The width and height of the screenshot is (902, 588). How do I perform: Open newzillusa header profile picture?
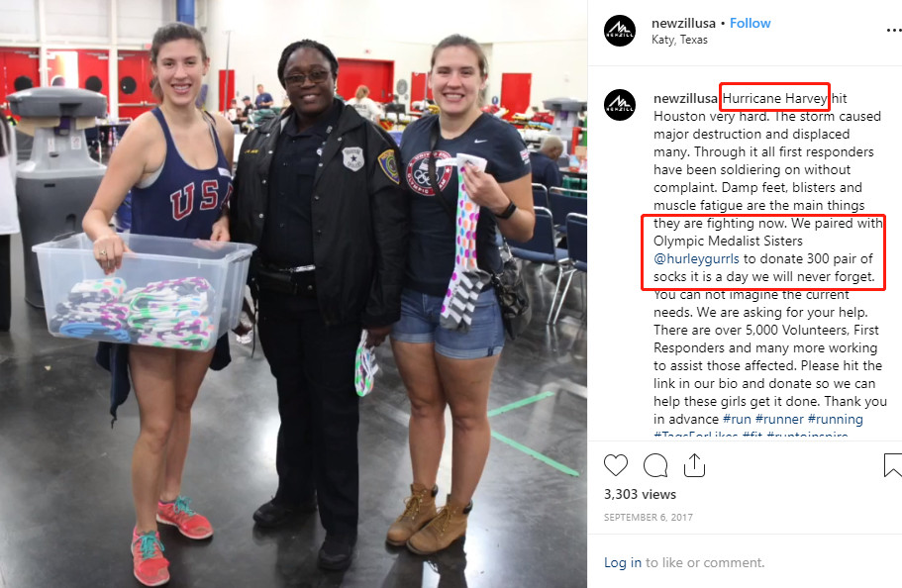[x=620, y=31]
